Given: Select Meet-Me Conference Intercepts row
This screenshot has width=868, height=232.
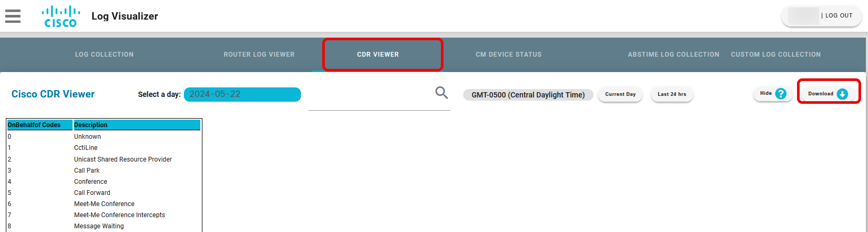Looking at the screenshot, I should pyautogui.click(x=104, y=215).
